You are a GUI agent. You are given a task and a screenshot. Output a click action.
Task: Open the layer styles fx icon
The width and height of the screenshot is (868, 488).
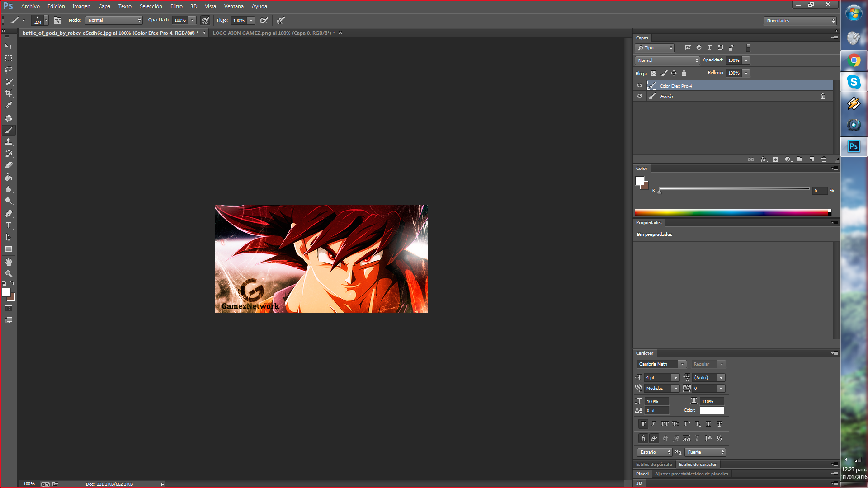click(764, 160)
